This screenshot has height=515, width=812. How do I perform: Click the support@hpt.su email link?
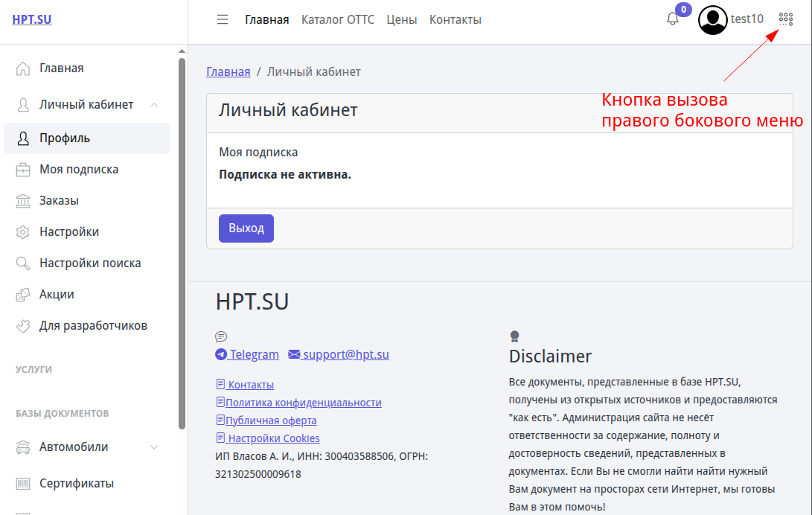(339, 355)
